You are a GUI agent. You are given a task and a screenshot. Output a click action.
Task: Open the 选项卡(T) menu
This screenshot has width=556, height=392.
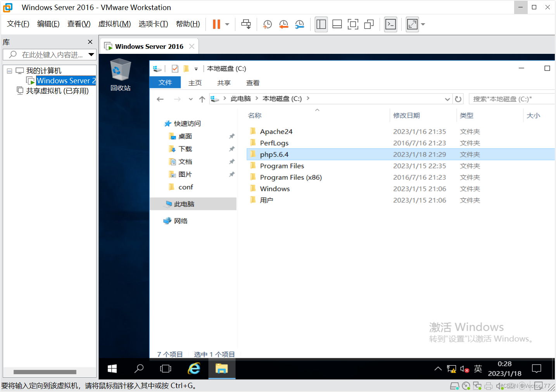tap(153, 24)
